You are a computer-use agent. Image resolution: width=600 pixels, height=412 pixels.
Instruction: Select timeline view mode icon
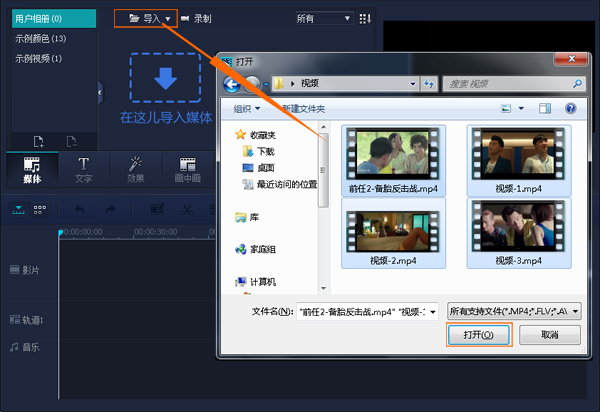(18, 210)
